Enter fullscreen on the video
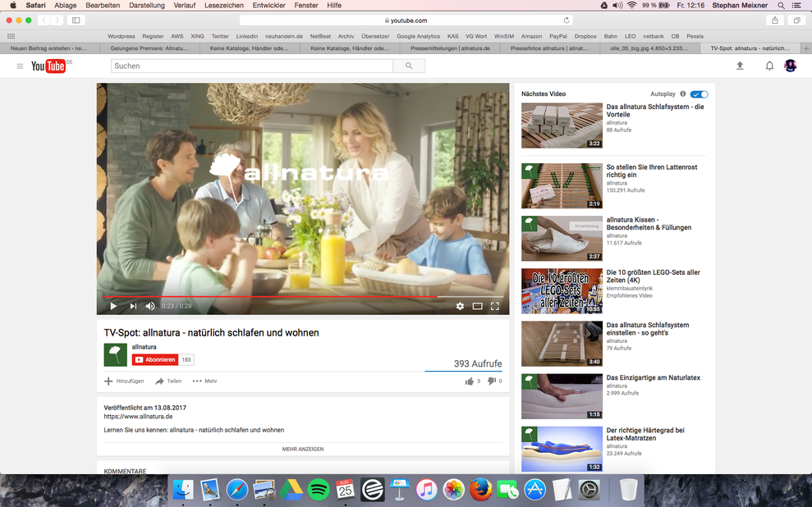The image size is (812, 507). pos(494,306)
